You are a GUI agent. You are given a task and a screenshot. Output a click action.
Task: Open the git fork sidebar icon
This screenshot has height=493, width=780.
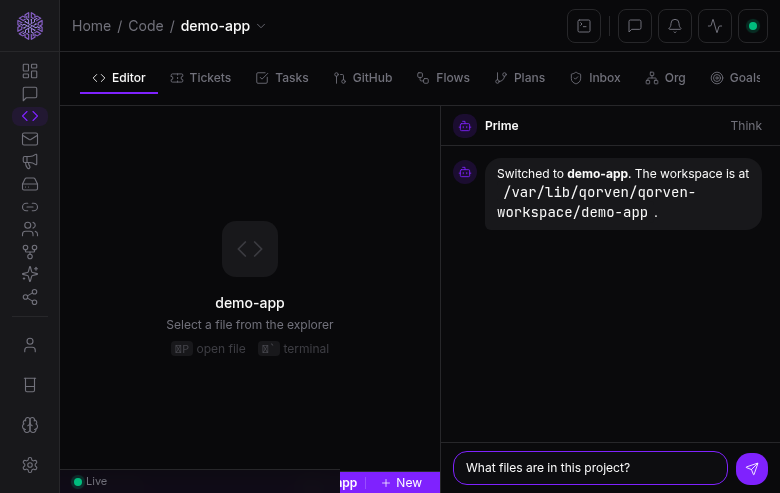tap(30, 252)
